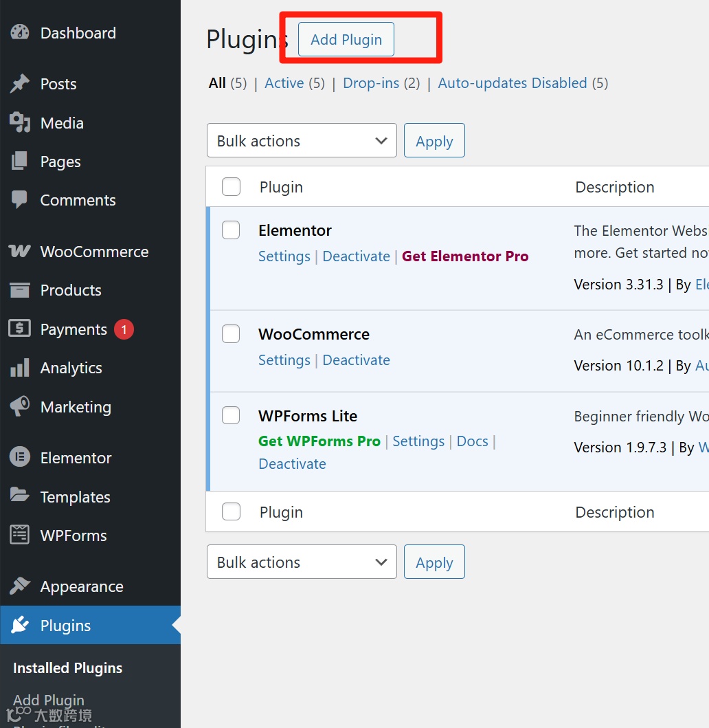
Task: Click the Dashboard gauge icon
Action: point(19,32)
